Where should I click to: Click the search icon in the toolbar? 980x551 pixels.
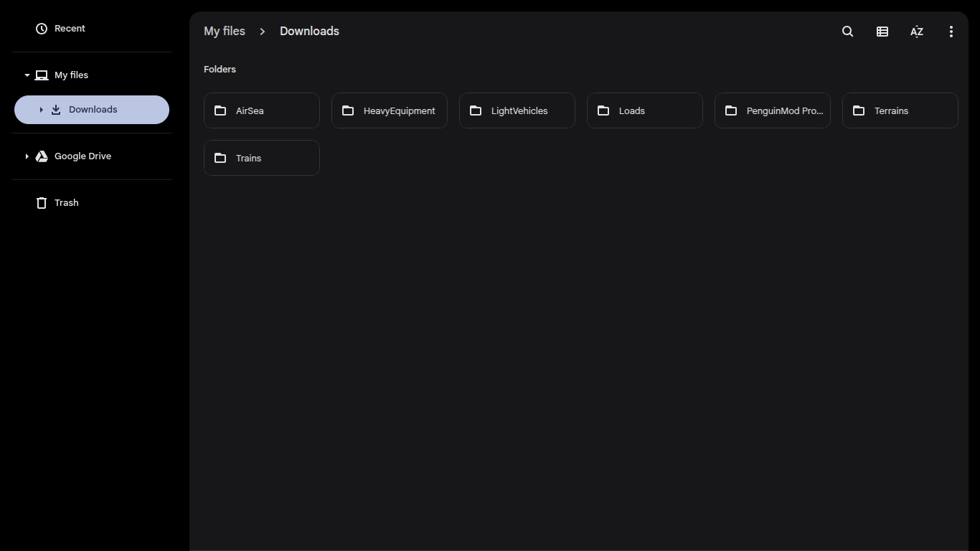point(847,32)
